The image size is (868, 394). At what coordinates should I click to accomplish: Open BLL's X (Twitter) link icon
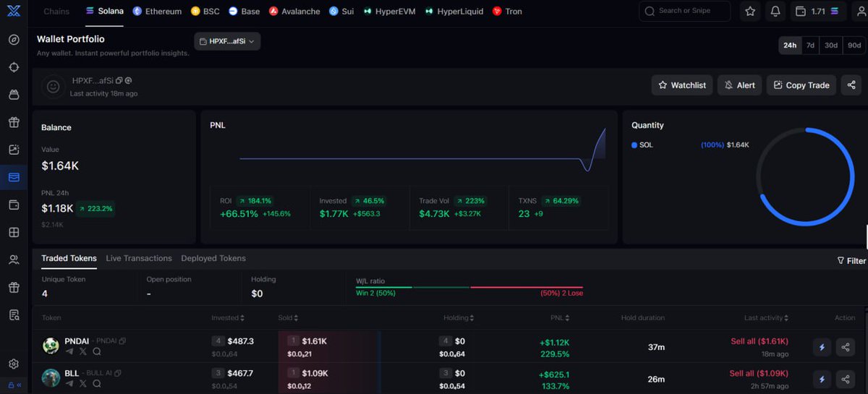83,384
